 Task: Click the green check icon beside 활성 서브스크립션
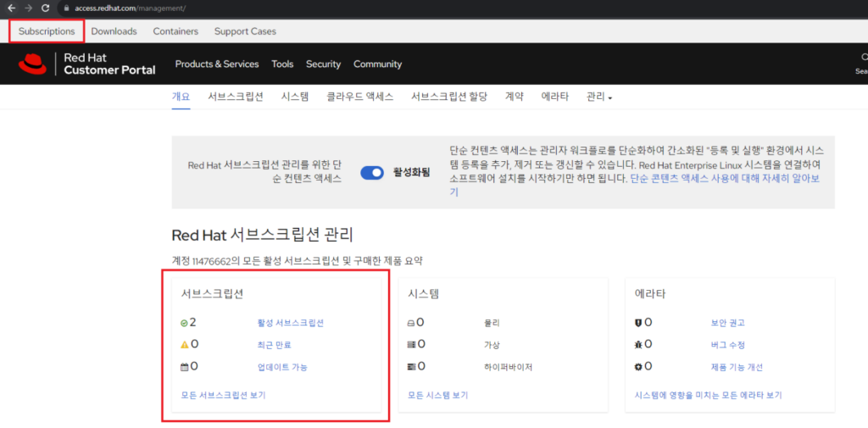[184, 324]
